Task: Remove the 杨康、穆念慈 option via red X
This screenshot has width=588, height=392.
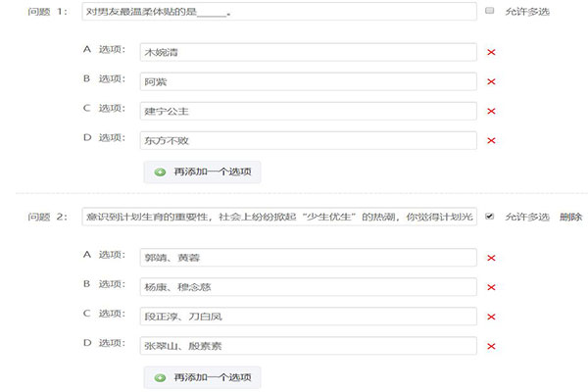Action: pyautogui.click(x=491, y=287)
